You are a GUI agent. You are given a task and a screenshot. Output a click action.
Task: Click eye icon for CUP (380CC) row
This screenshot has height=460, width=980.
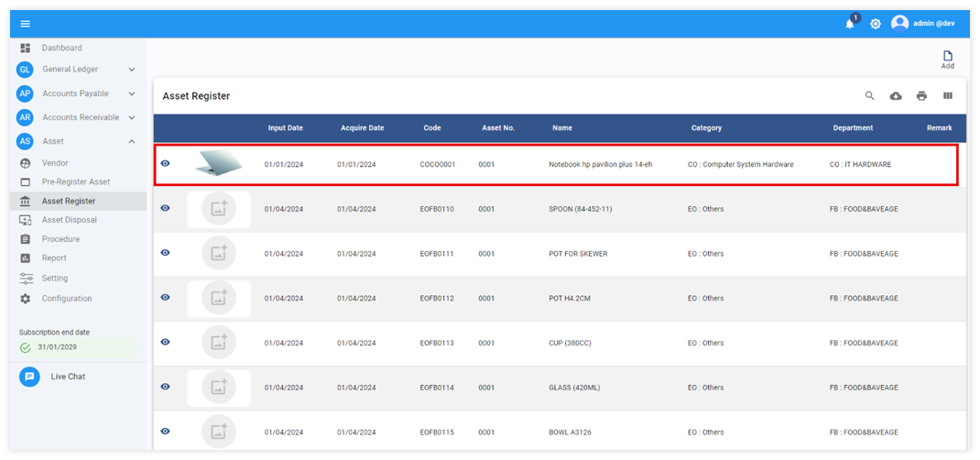tap(166, 342)
